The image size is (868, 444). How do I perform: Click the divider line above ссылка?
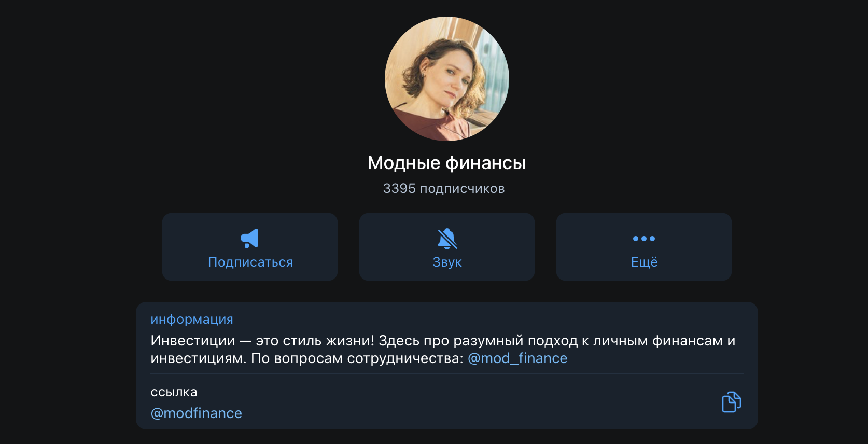[446, 374]
